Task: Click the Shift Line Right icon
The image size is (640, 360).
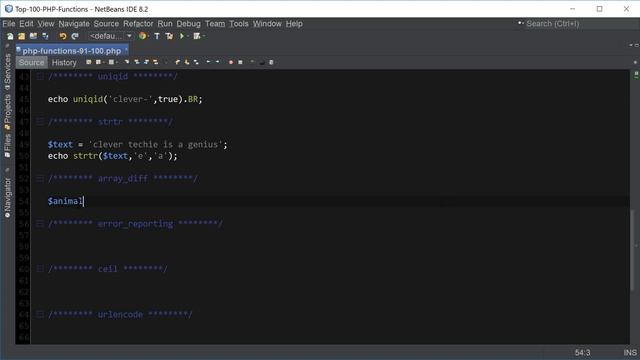Action: 218,62
